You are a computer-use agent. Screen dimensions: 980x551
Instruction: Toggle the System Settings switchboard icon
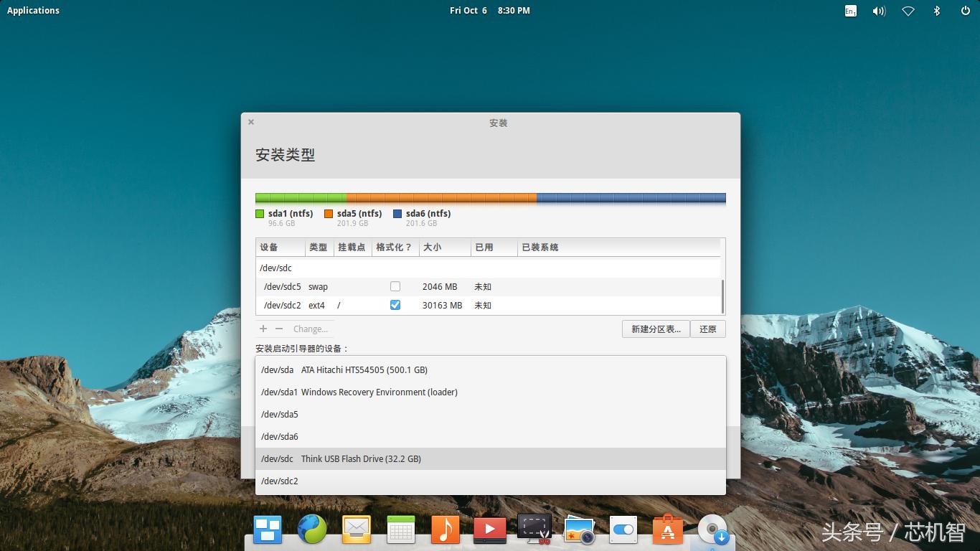(623, 529)
